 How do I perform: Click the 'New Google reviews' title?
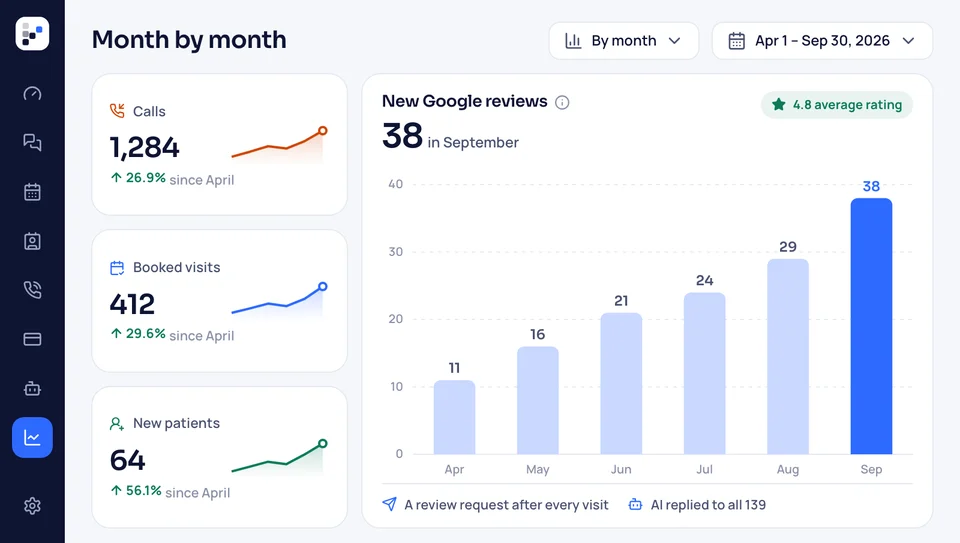point(465,101)
